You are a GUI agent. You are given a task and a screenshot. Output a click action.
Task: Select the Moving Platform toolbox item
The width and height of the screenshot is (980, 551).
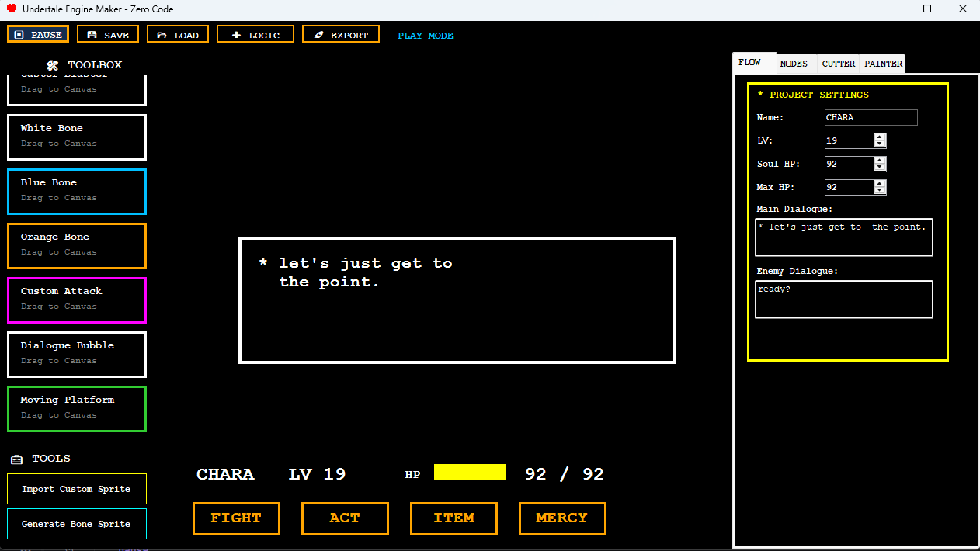(x=77, y=409)
